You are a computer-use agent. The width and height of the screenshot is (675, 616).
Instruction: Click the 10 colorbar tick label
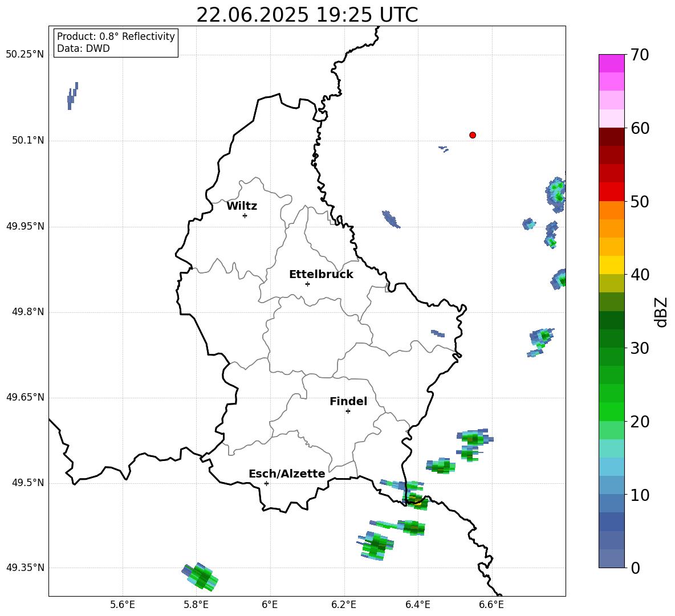pos(640,495)
